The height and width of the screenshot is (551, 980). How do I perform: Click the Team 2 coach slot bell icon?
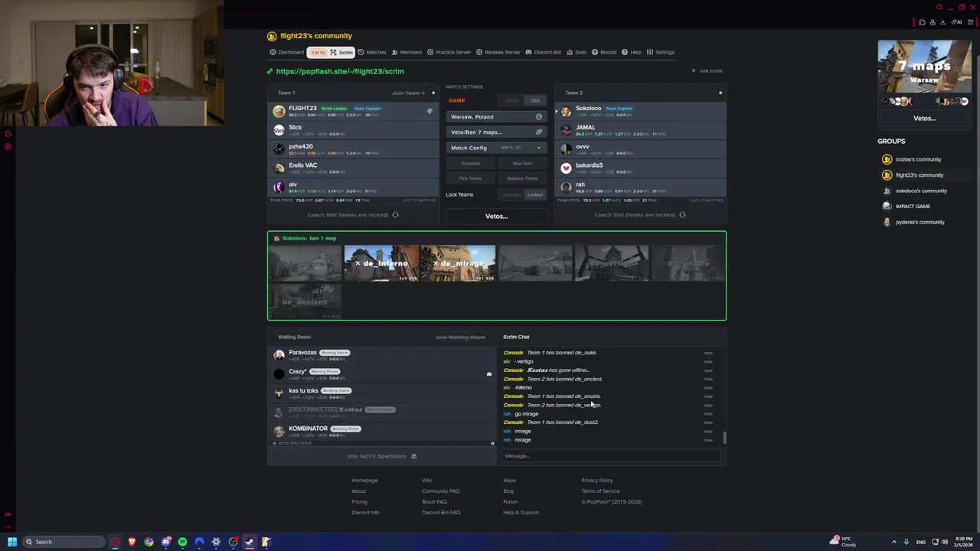point(682,215)
